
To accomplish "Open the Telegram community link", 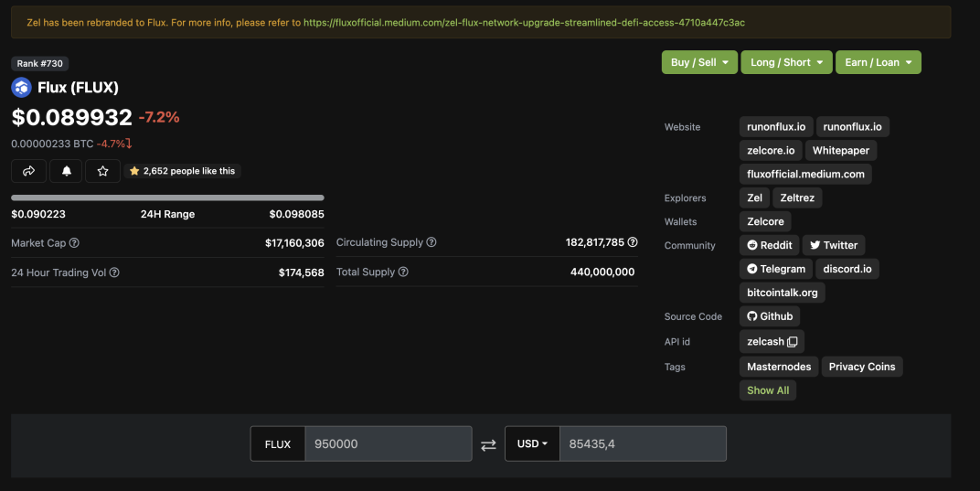I will tap(776, 269).
